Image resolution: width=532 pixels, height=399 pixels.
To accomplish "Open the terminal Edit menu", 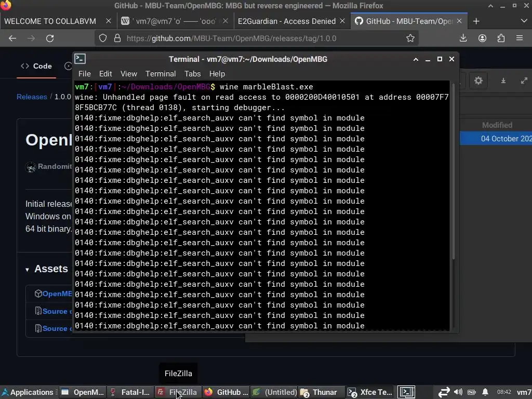I will (x=105, y=74).
